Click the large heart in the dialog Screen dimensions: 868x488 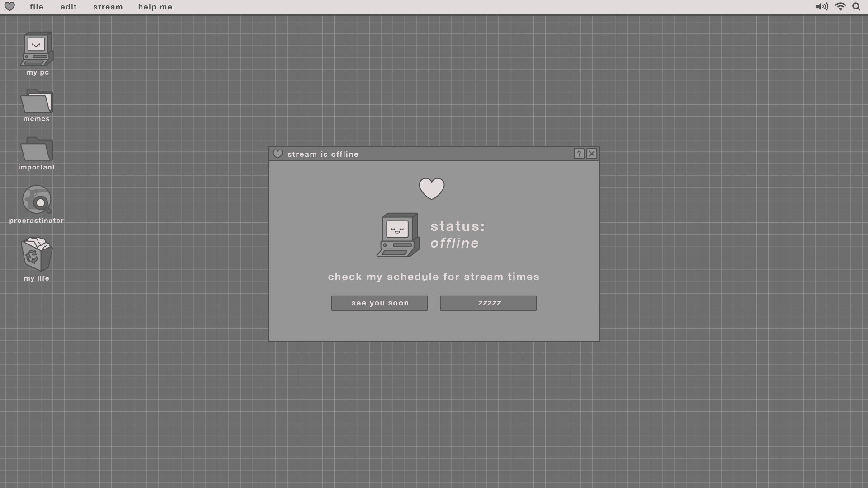point(432,188)
